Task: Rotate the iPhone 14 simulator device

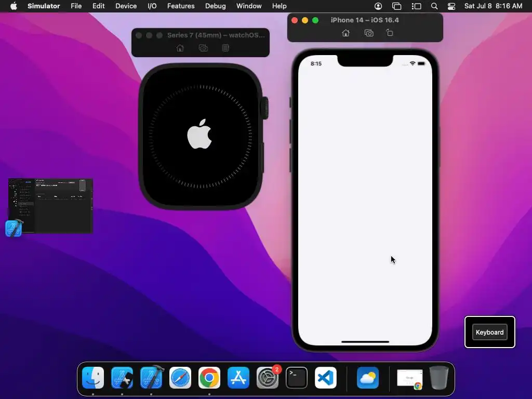Action: click(390, 33)
